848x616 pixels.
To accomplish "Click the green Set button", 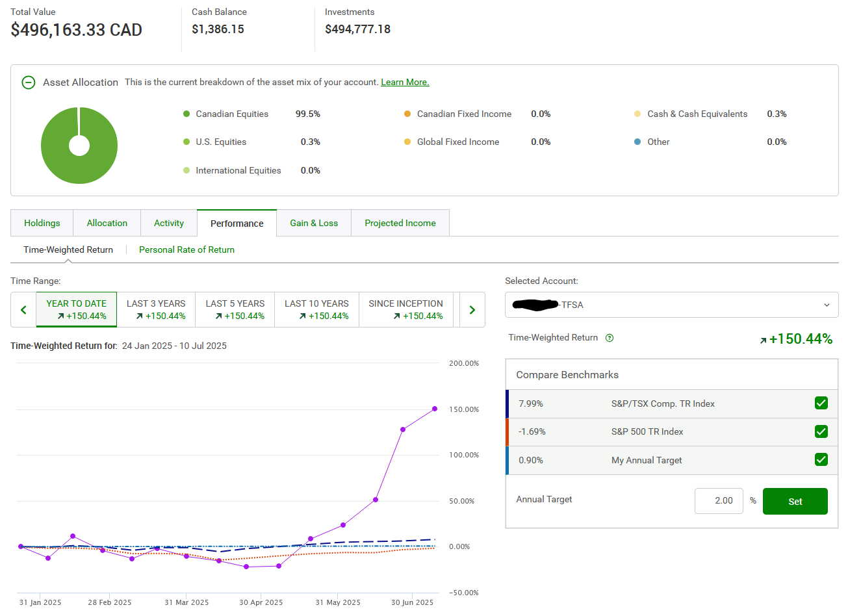I will click(x=795, y=501).
